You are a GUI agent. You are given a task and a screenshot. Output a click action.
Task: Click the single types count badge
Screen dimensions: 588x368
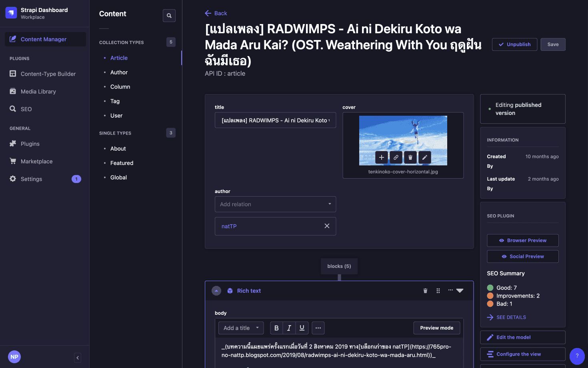171,133
